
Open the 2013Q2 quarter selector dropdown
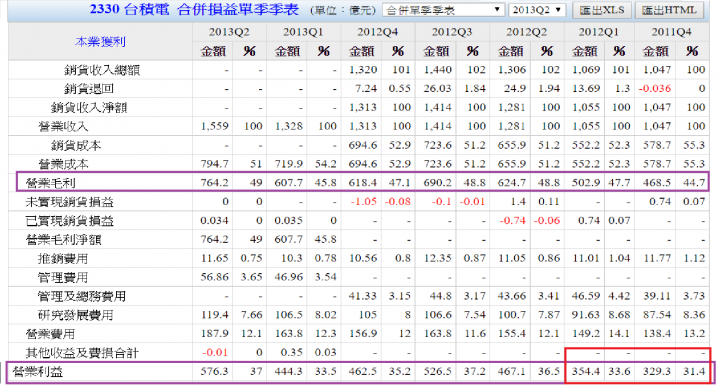pos(537,10)
